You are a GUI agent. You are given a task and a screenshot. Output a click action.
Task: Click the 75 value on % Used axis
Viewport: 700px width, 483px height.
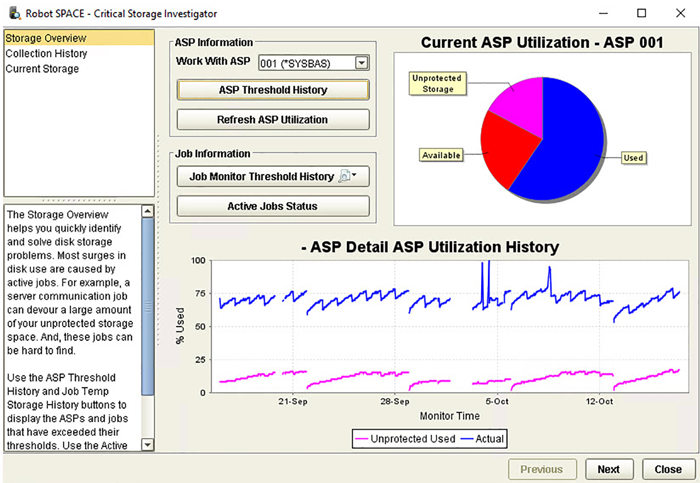200,293
